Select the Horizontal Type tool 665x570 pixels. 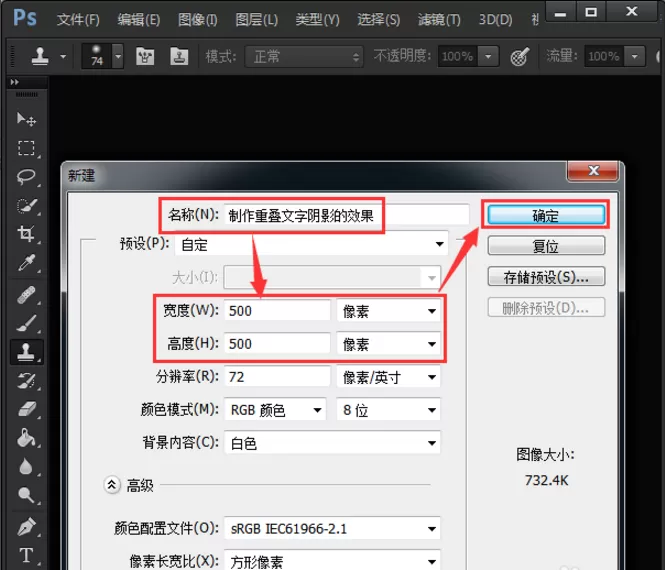[x=26, y=555]
